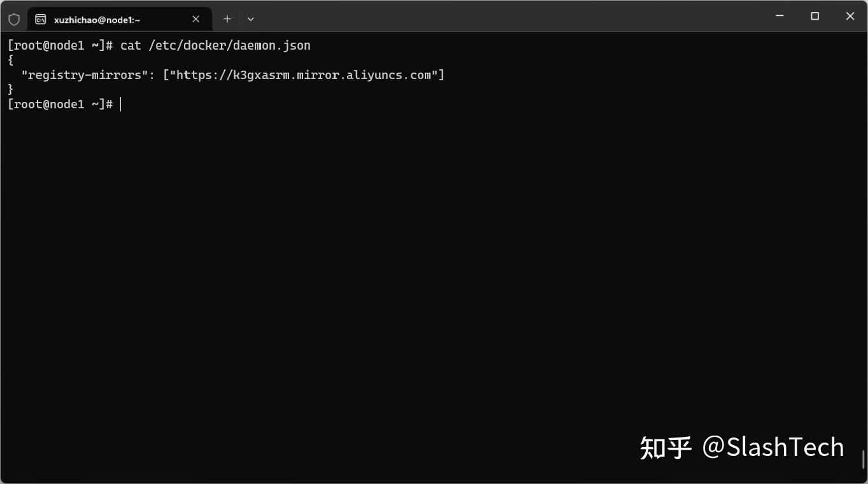This screenshot has height=484, width=868.
Task: Open a new terminal tab
Action: coord(227,19)
